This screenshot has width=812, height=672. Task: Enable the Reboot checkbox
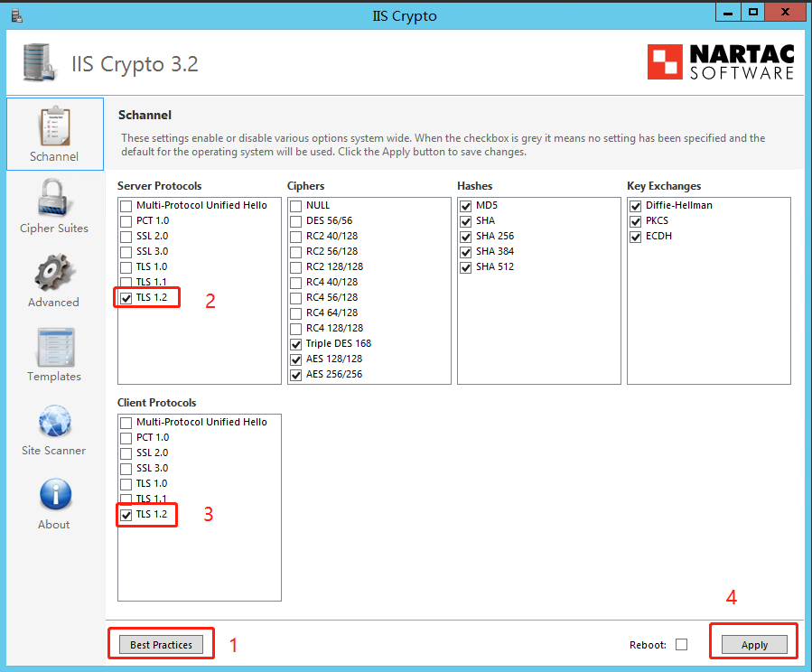(681, 644)
